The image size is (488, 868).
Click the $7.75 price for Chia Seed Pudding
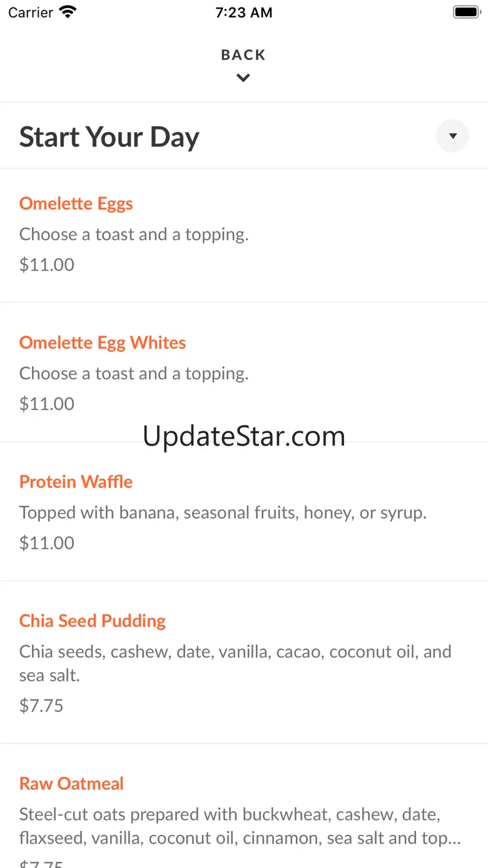[x=42, y=705]
